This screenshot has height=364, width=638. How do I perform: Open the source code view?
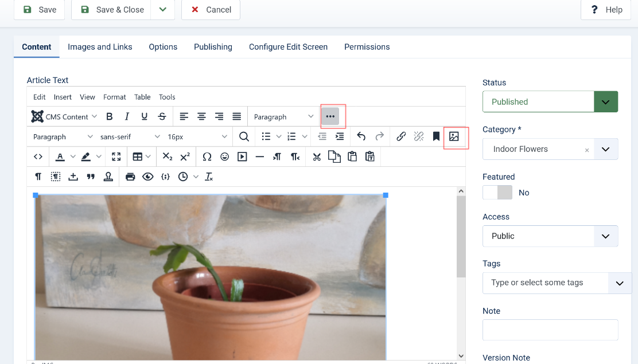pos(38,156)
